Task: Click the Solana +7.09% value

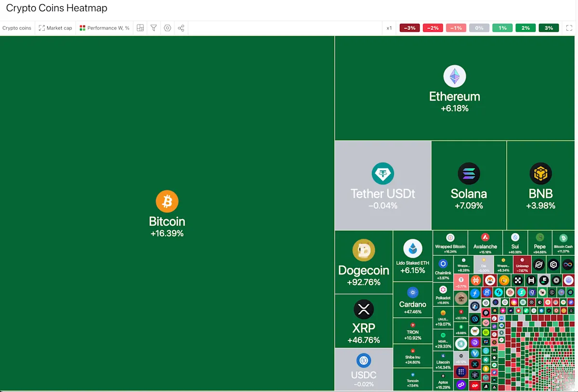Action: point(469,206)
